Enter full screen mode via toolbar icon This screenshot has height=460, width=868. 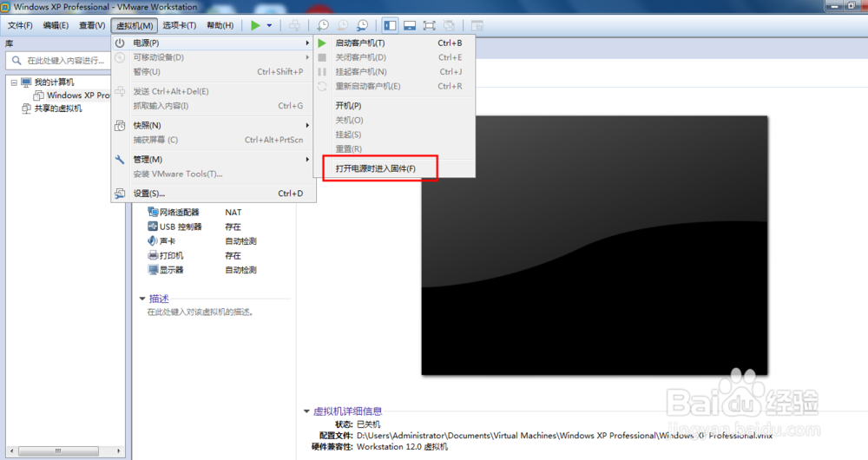tap(429, 25)
